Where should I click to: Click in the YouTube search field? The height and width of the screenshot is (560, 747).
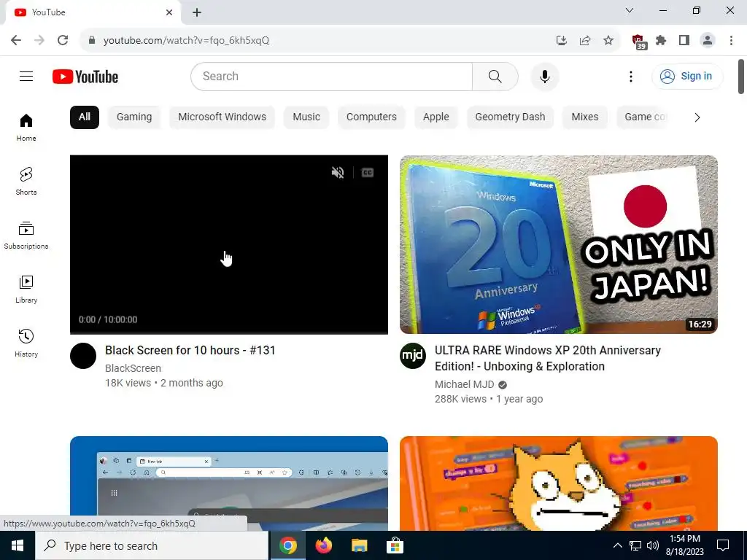332,76
